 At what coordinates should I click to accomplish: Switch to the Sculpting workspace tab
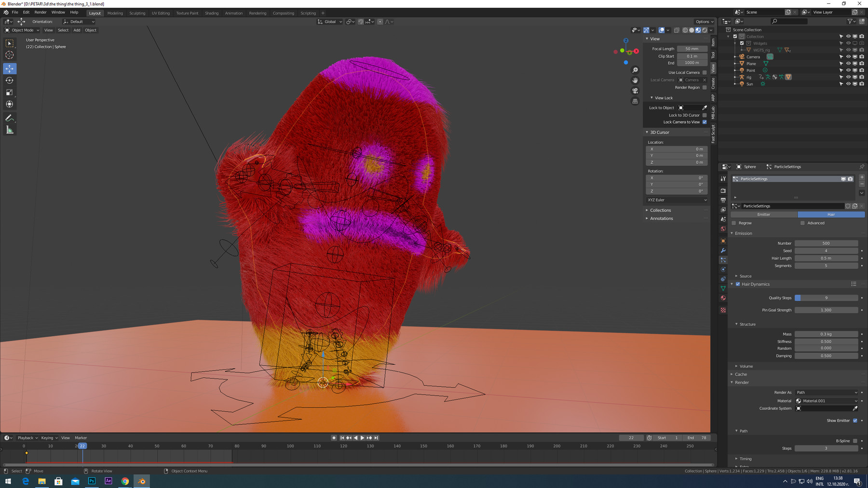137,13
